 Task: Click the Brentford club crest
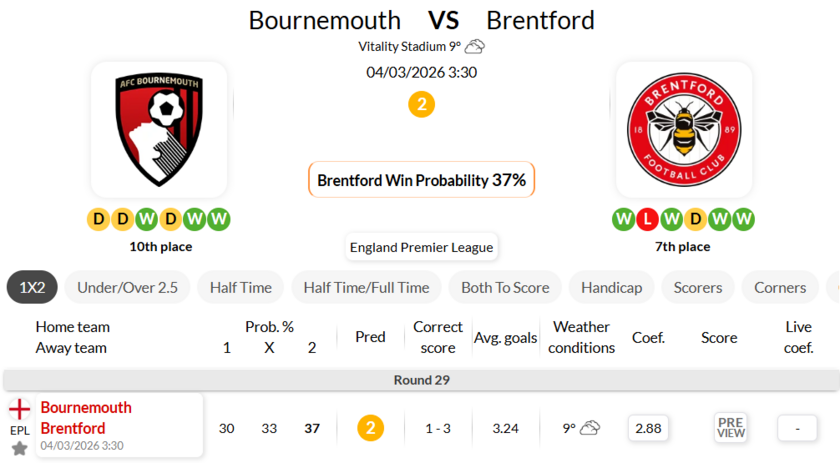tap(684, 129)
